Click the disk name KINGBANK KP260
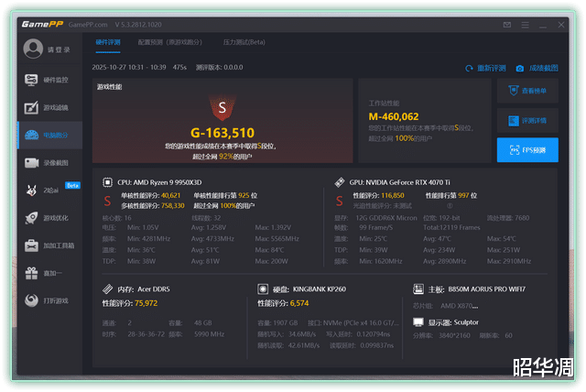Viewport: 586px width, 392px height. tap(320, 289)
